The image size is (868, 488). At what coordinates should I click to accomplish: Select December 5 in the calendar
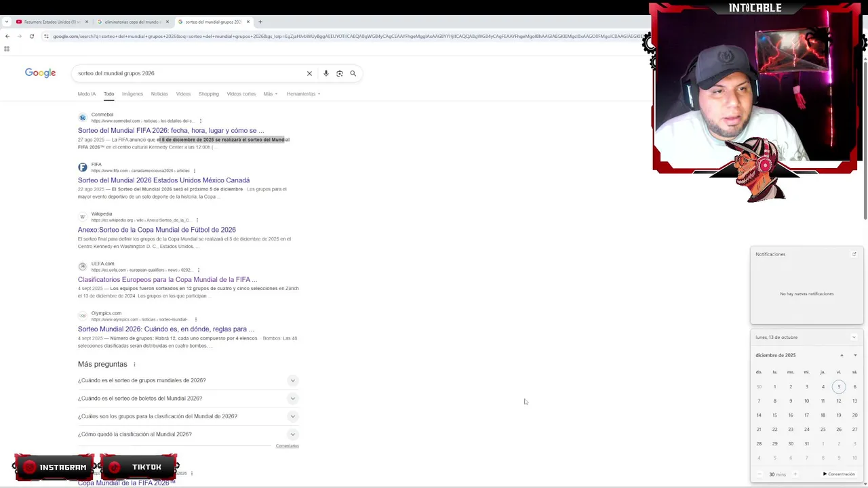(839, 387)
